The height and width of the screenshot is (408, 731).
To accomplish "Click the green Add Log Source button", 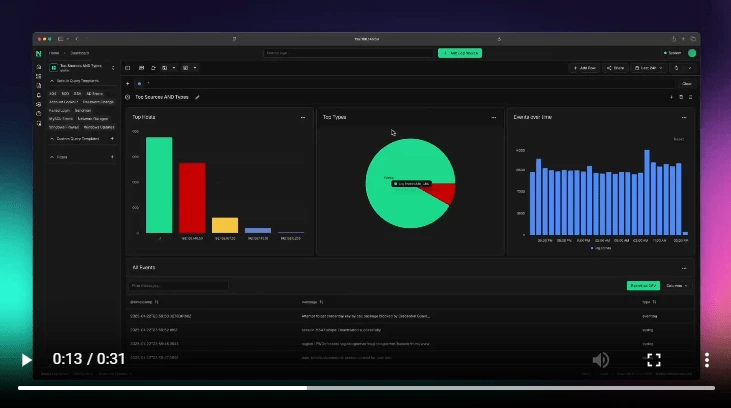I will click(460, 52).
